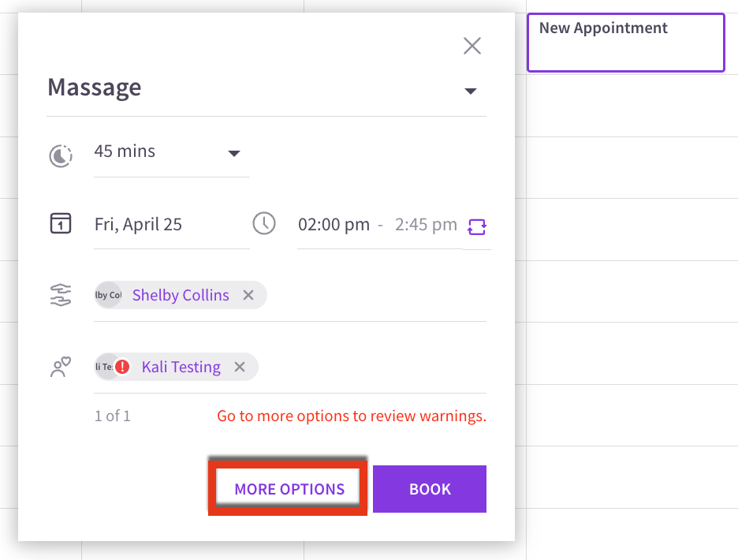Click the time clock icon
738x560 pixels.
(264, 223)
